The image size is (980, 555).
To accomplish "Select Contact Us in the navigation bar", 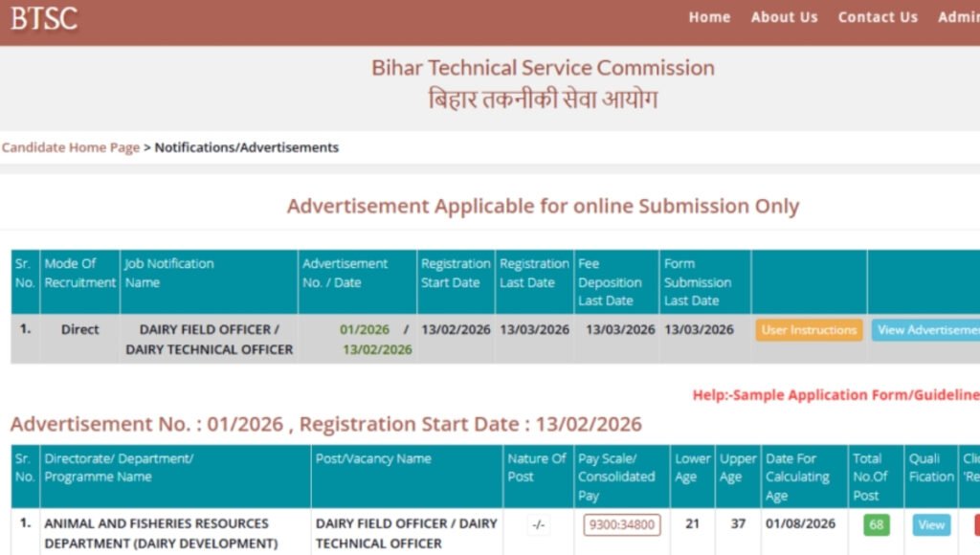I will pyautogui.click(x=877, y=16).
